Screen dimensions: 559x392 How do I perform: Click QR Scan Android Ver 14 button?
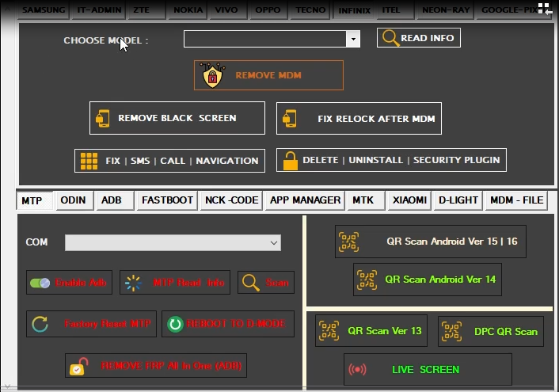427,280
